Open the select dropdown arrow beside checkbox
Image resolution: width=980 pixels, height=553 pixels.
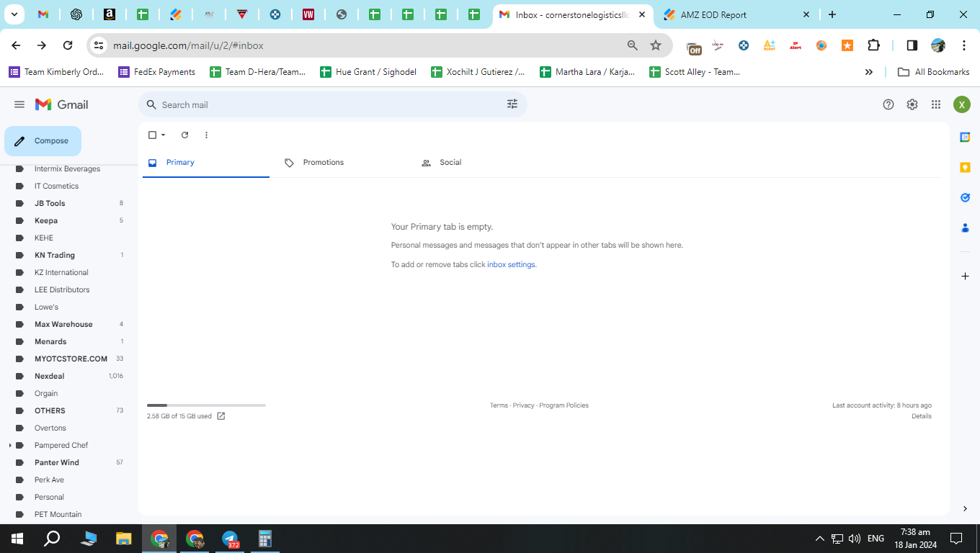pyautogui.click(x=164, y=135)
